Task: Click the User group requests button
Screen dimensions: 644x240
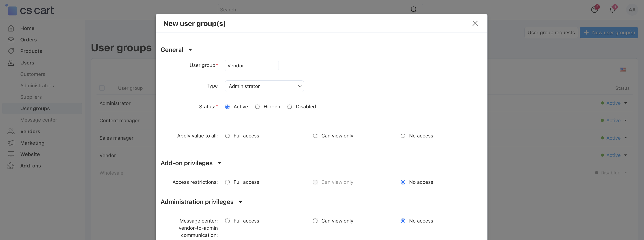Action: pos(551,32)
